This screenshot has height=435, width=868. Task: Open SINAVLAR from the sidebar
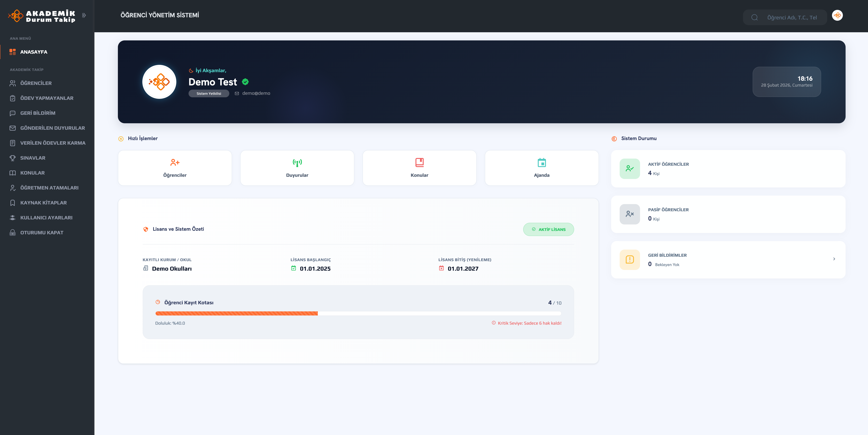[x=33, y=158]
